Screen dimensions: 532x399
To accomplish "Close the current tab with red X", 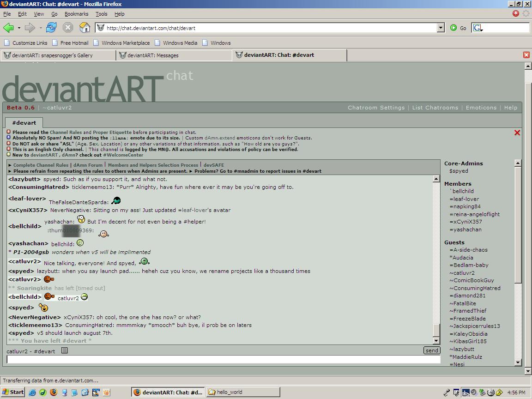I will coord(526,55).
